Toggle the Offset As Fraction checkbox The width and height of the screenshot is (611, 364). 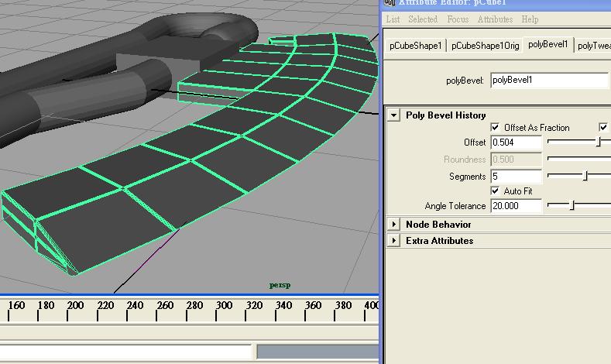point(495,128)
